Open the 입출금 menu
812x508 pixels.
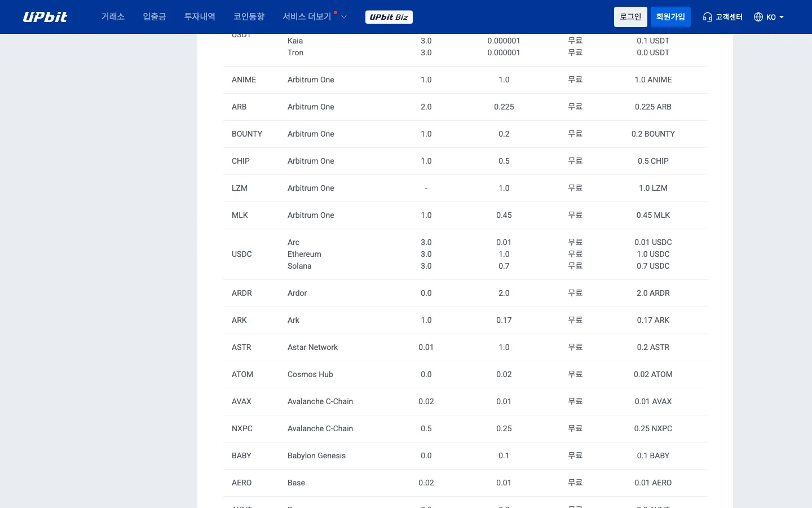pyautogui.click(x=155, y=17)
